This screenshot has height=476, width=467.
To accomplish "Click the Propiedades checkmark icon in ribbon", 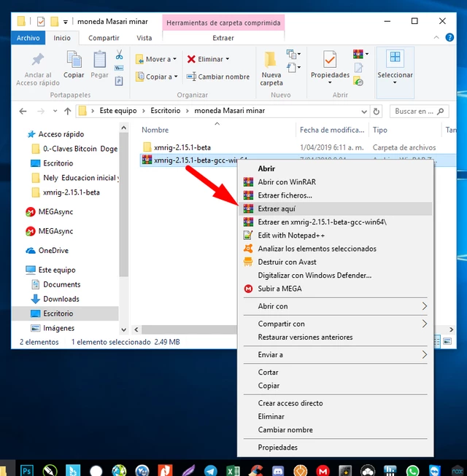I will (330, 60).
